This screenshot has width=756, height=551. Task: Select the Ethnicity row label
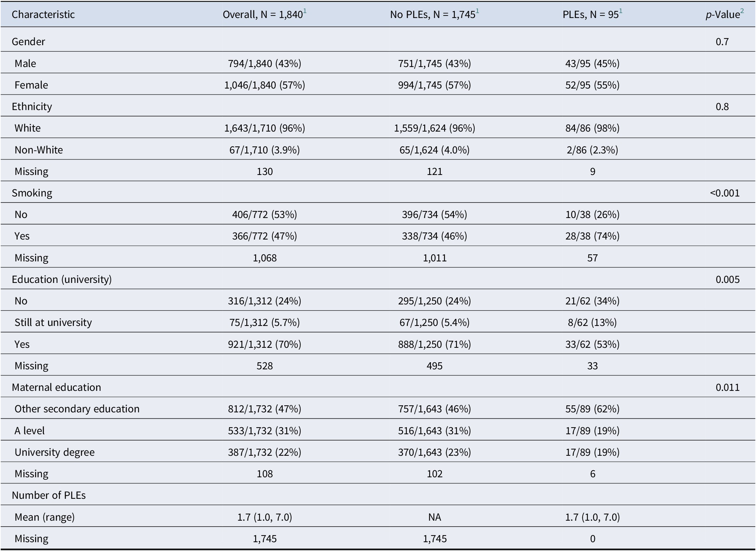tap(32, 107)
